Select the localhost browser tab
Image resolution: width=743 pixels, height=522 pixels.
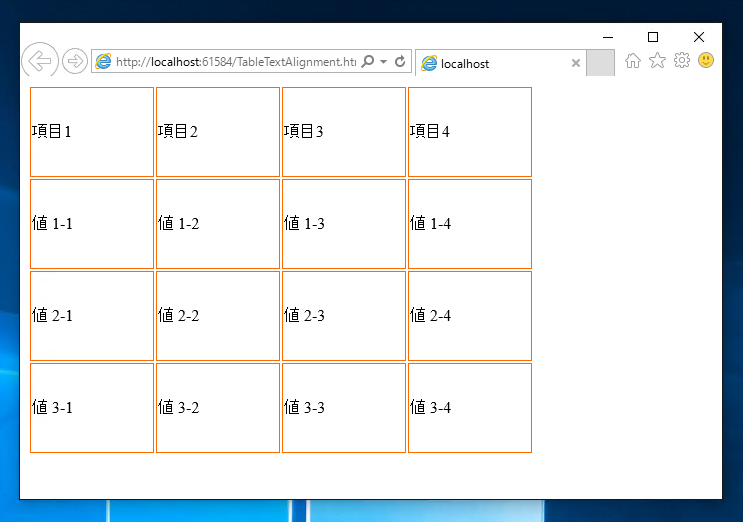(x=500, y=63)
